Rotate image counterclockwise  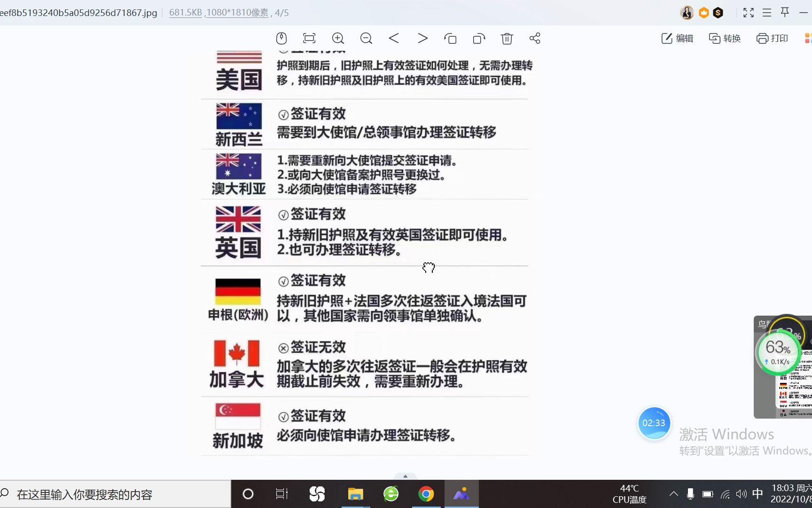coord(450,39)
